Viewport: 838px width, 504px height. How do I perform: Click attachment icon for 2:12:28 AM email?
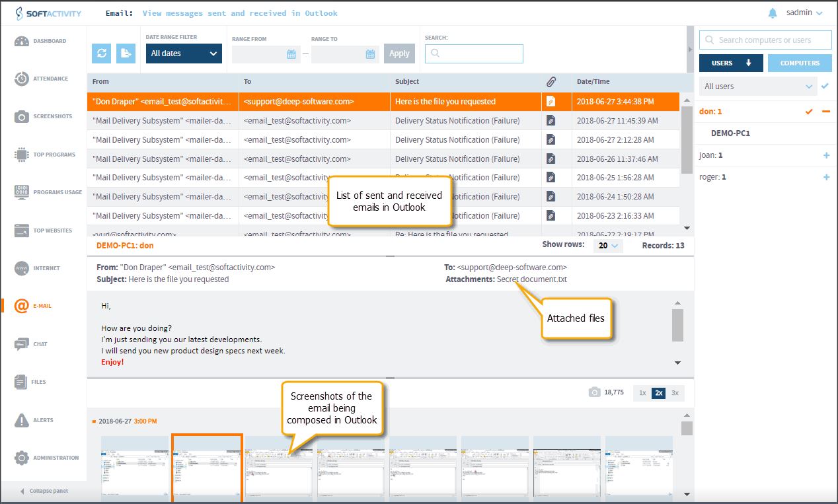pos(551,140)
